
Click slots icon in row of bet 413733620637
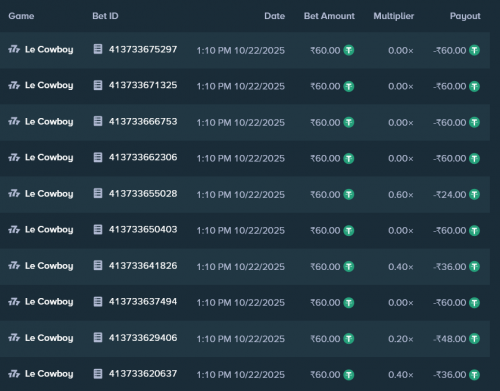(x=14, y=374)
